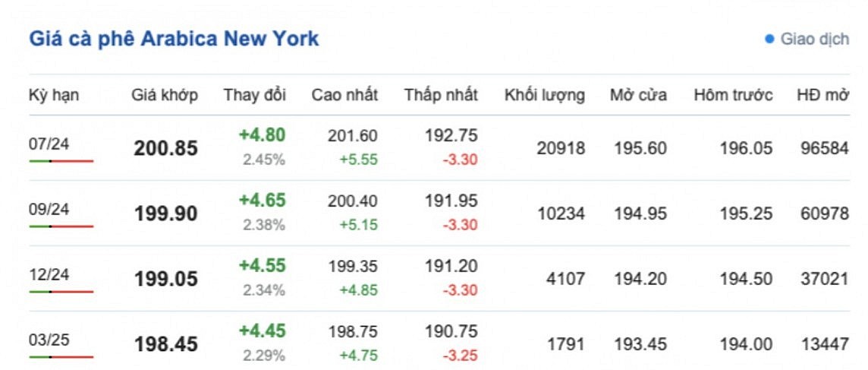Click the Khối lượng column header
Screen dimensions: 868x370
pos(544,95)
